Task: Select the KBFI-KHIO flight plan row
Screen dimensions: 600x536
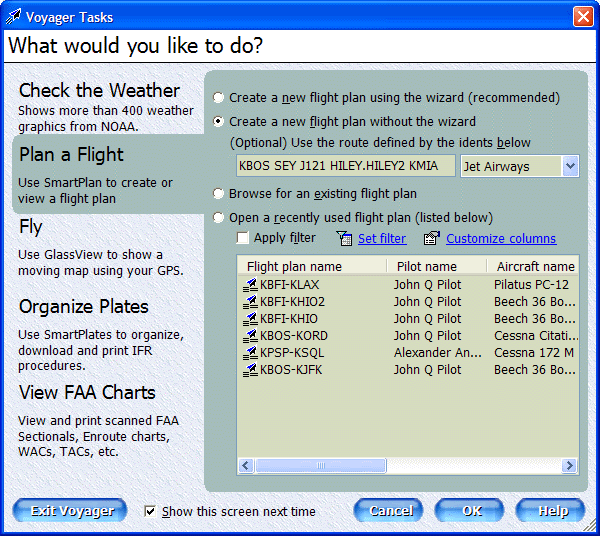Action: click(408, 319)
